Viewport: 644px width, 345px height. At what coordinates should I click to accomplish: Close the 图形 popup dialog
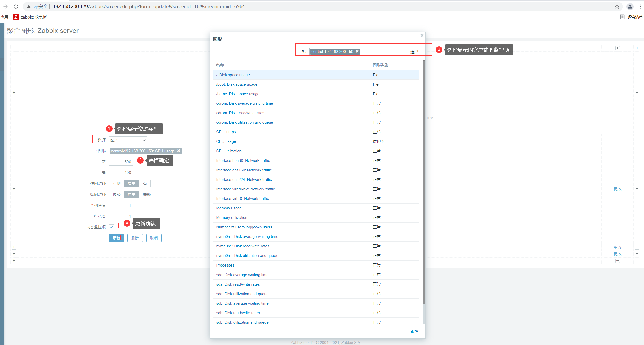422,36
